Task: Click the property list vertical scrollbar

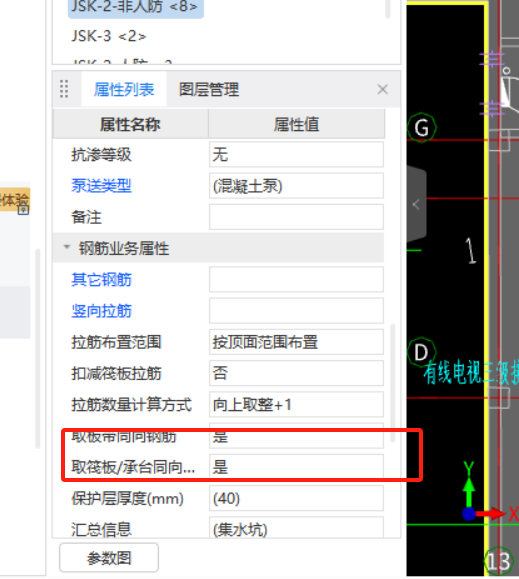Action: pos(393,383)
